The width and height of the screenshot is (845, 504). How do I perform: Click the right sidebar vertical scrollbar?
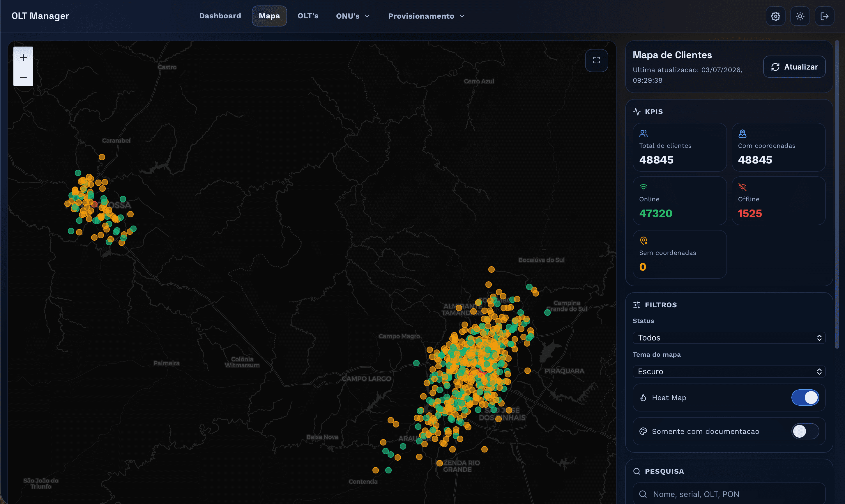(837, 194)
